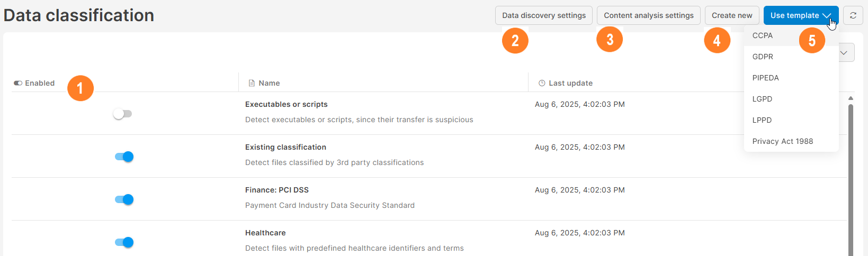Click orange callout marker number 1
868x256 pixels.
point(80,88)
